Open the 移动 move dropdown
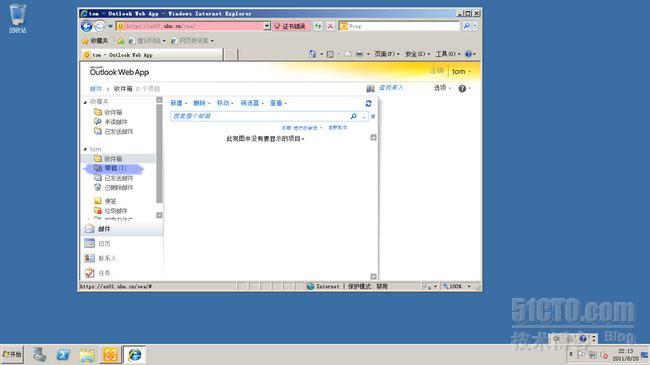Viewport: 650px width, 365px height. click(x=225, y=103)
